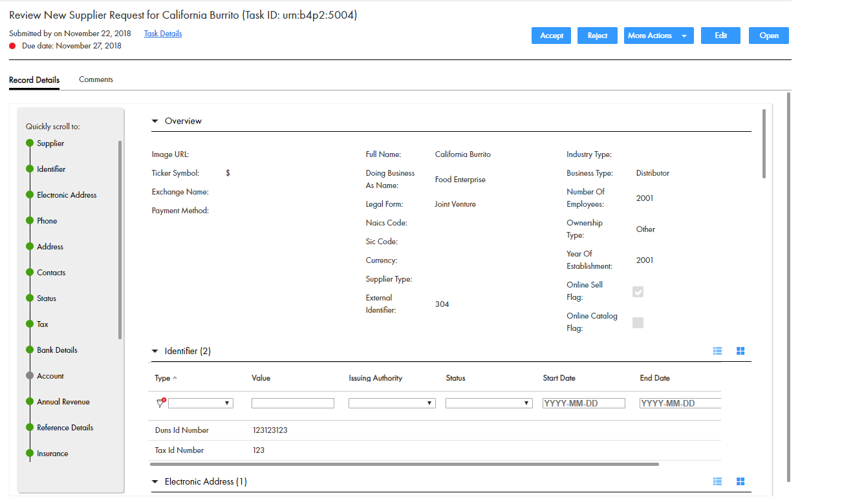
Task: Click the Status column header
Action: (x=455, y=378)
